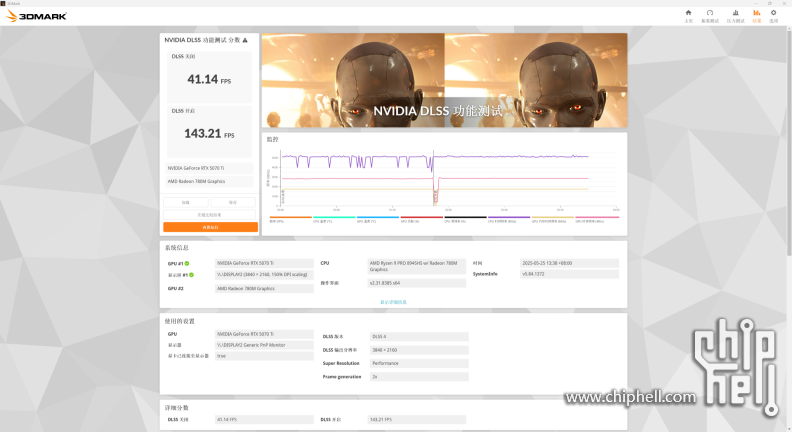Toggle the yellow GPU memory clock legend
The image size is (792, 432).
(x=553, y=219)
